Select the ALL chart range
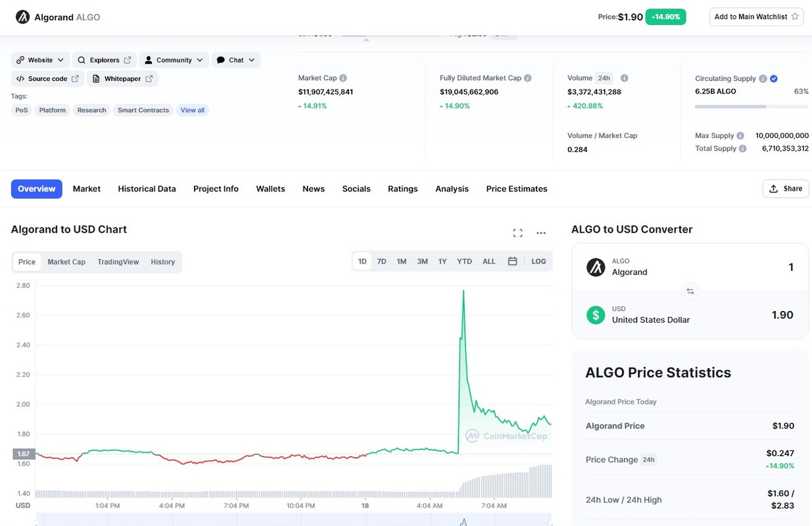Screen dimensions: 812x526 (x=489, y=261)
